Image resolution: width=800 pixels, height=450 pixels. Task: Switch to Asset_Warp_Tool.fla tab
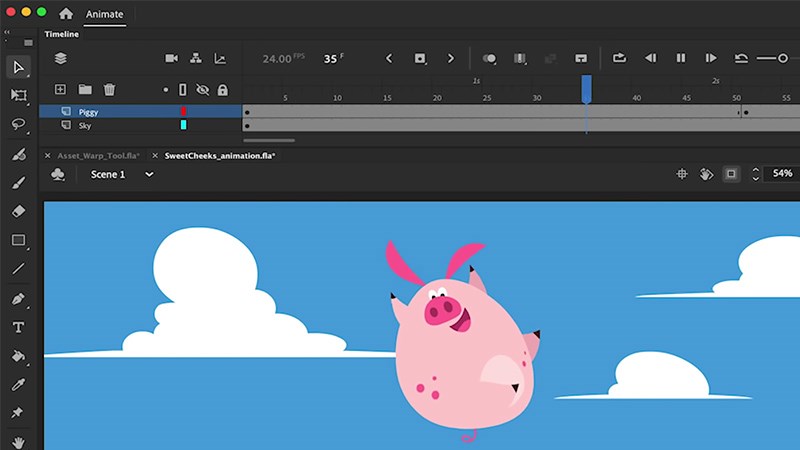[97, 156]
